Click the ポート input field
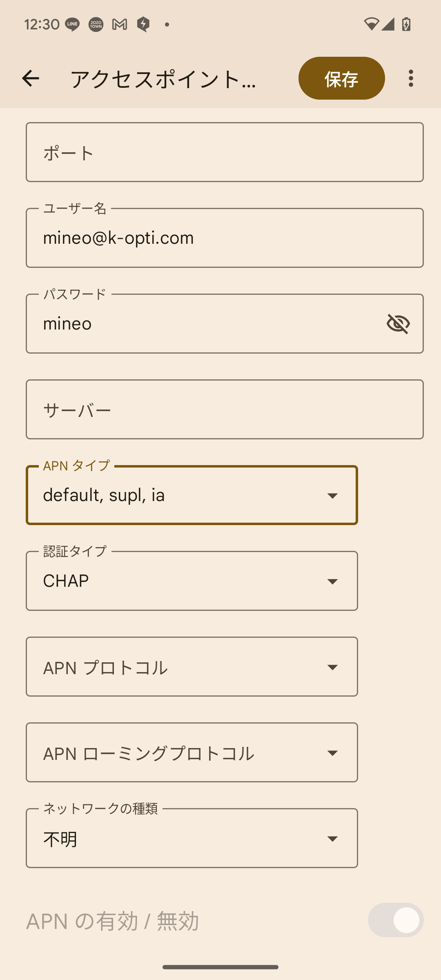Image resolution: width=441 pixels, height=980 pixels. [225, 152]
